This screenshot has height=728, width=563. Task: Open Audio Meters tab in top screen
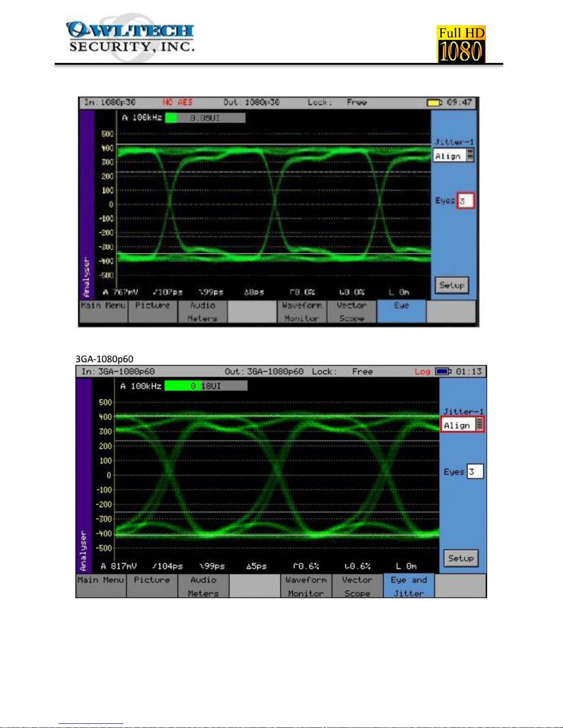(x=203, y=312)
